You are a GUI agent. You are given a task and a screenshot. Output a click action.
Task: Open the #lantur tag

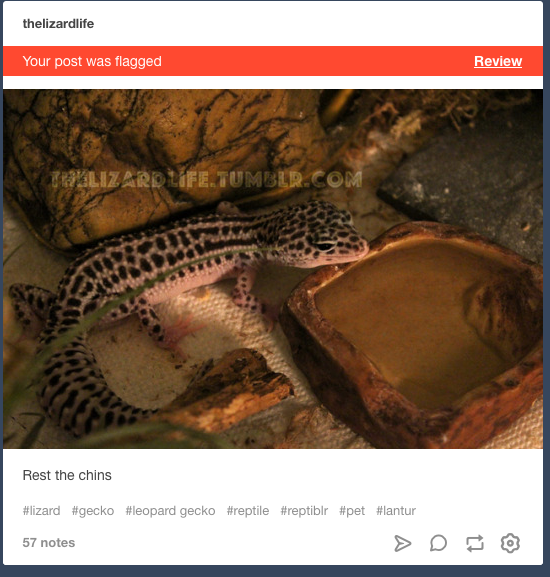tap(396, 511)
